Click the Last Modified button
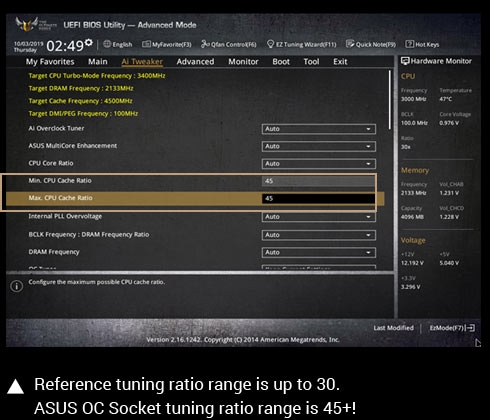This screenshot has width=490, height=420. click(x=393, y=328)
